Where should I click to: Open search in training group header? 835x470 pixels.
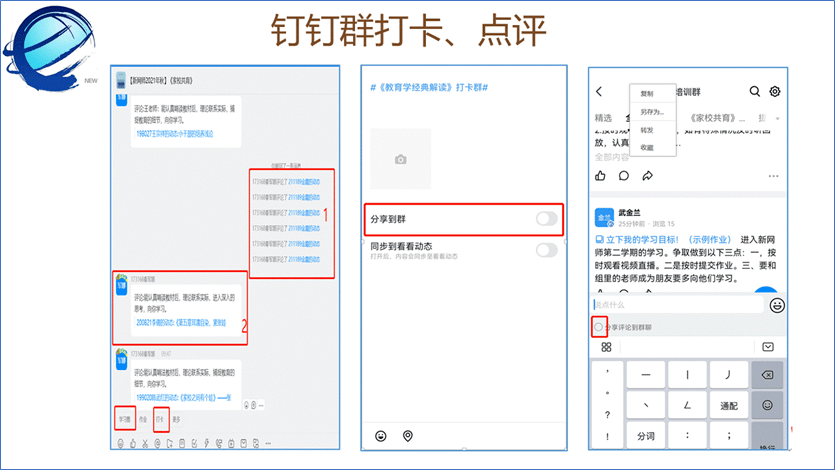click(755, 92)
